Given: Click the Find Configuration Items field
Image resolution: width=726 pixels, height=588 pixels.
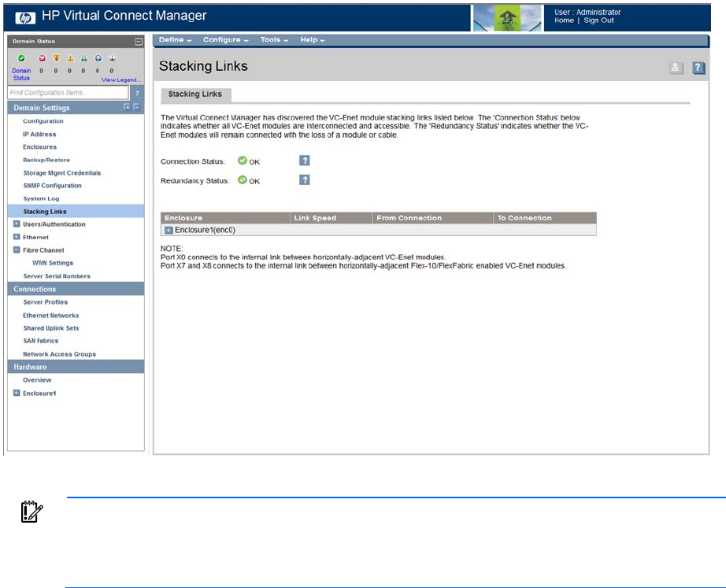Looking at the screenshot, I should point(68,93).
